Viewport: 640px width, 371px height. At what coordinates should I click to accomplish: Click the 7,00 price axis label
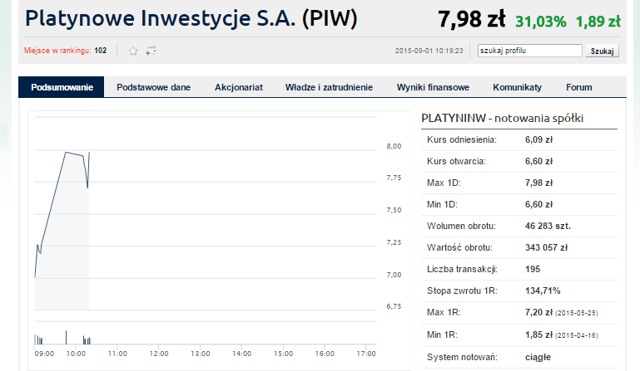click(x=394, y=275)
